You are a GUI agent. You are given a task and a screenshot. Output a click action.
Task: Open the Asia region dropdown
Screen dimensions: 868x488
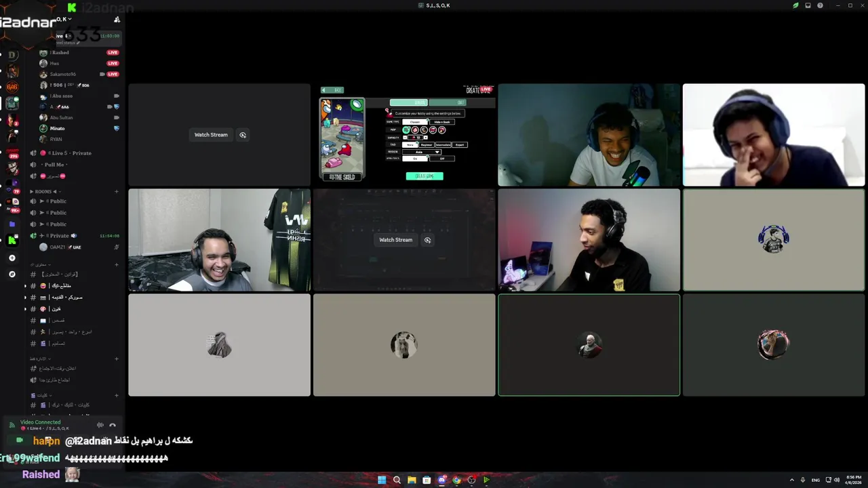[422, 152]
